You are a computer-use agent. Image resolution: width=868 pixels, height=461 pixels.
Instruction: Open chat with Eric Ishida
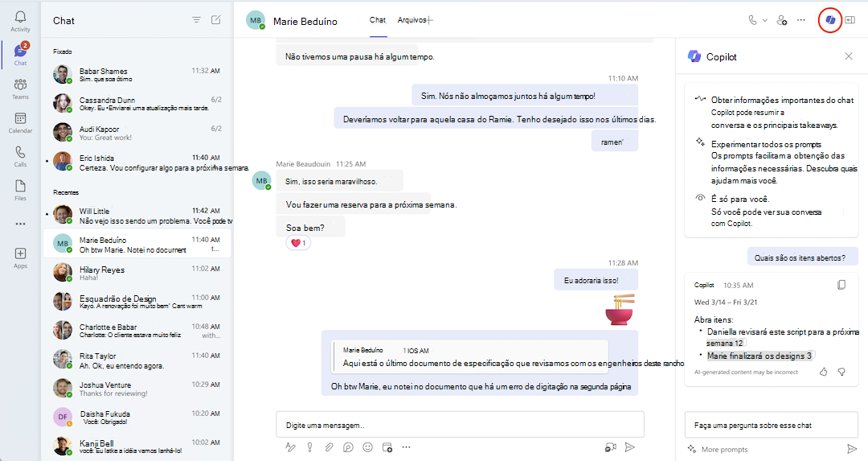pos(137,162)
